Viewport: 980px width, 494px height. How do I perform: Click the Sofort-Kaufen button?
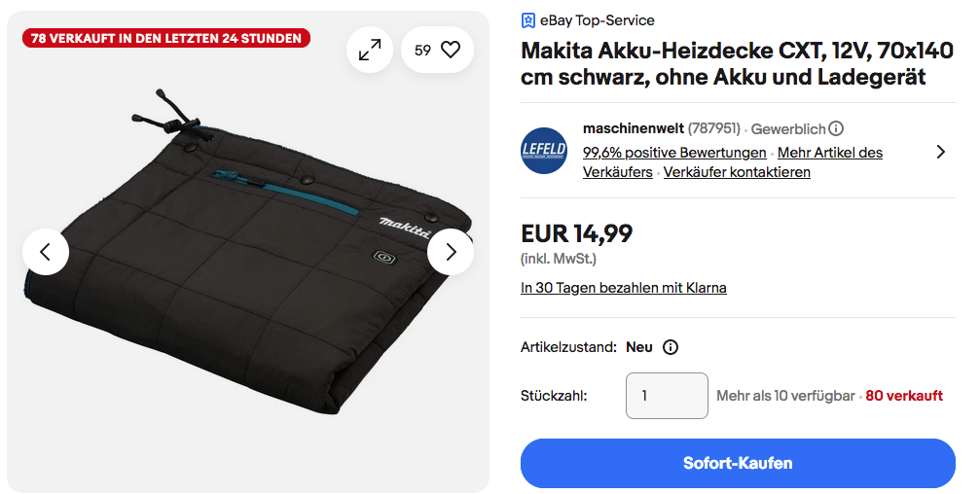tap(738, 463)
